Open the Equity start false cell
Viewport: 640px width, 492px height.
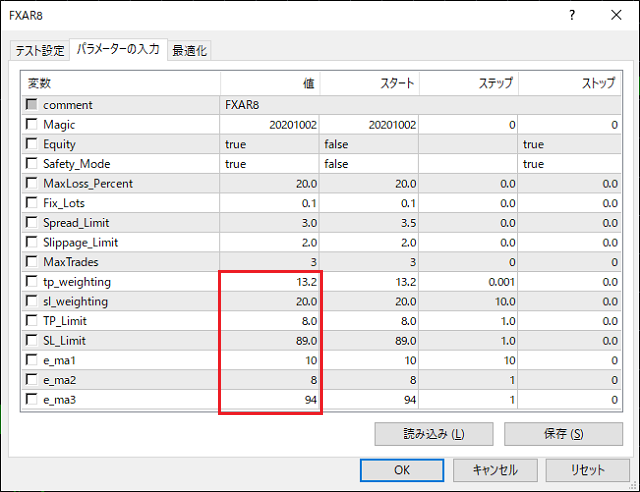[x=369, y=144]
